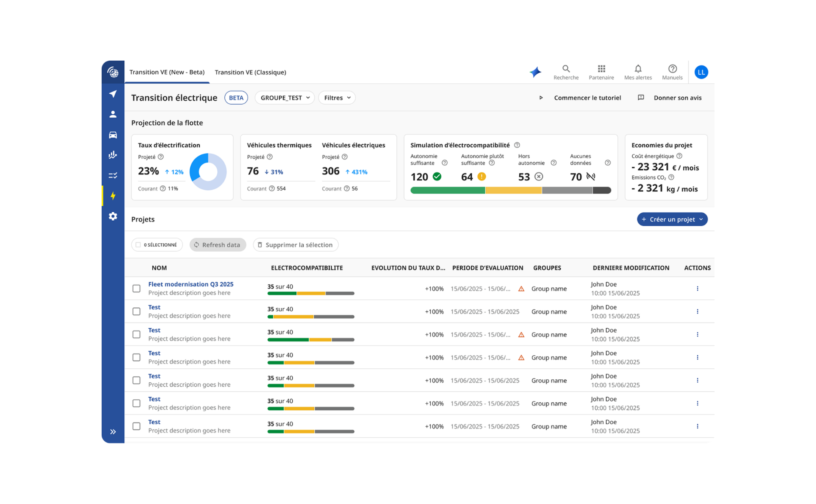
Task: Open the lightning bolt electric transition sidebar icon
Action: 113,196
